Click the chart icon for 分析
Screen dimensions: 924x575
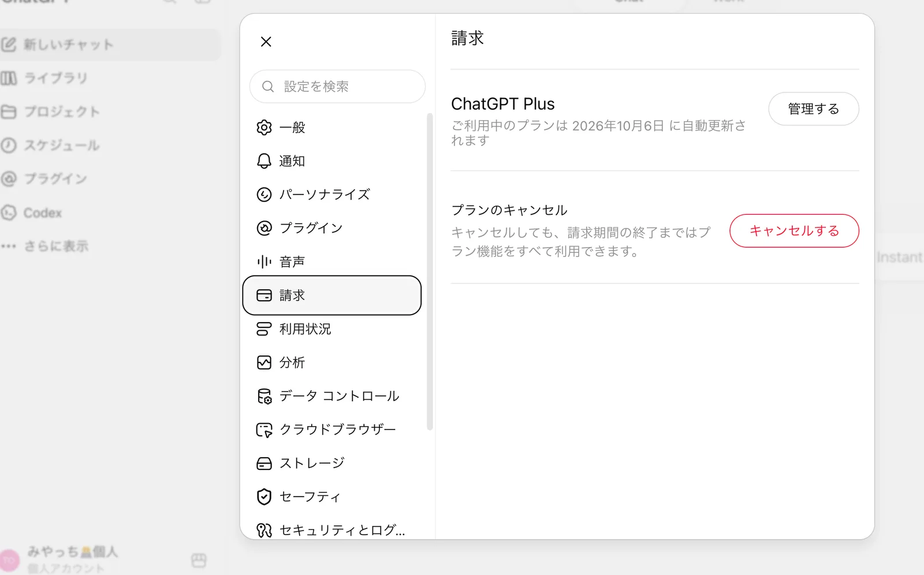(x=264, y=363)
